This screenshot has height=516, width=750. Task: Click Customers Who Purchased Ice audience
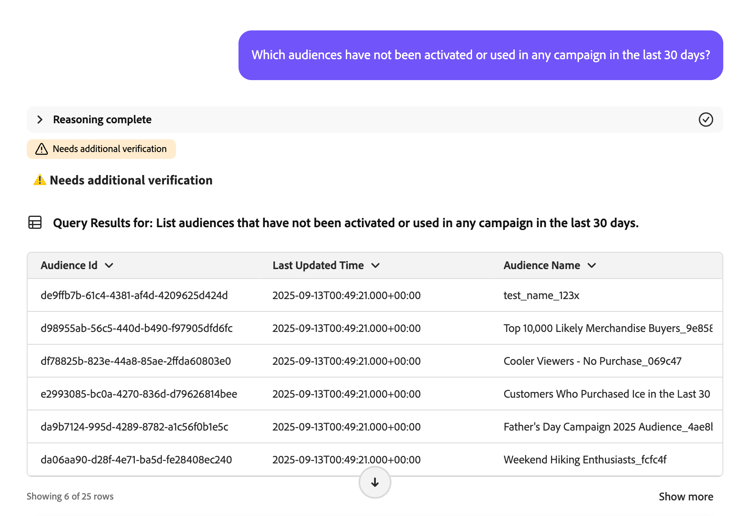[x=606, y=394]
